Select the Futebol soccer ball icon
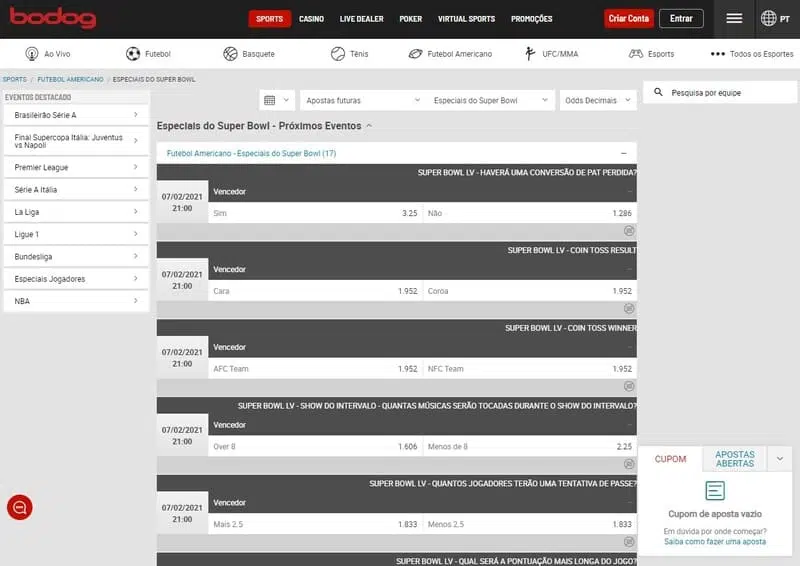This screenshot has height=566, width=800. (x=133, y=54)
